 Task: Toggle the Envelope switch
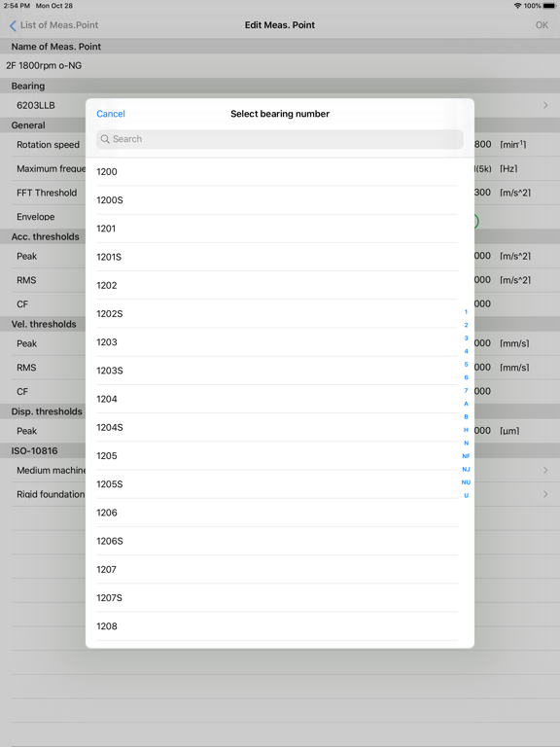point(475,221)
